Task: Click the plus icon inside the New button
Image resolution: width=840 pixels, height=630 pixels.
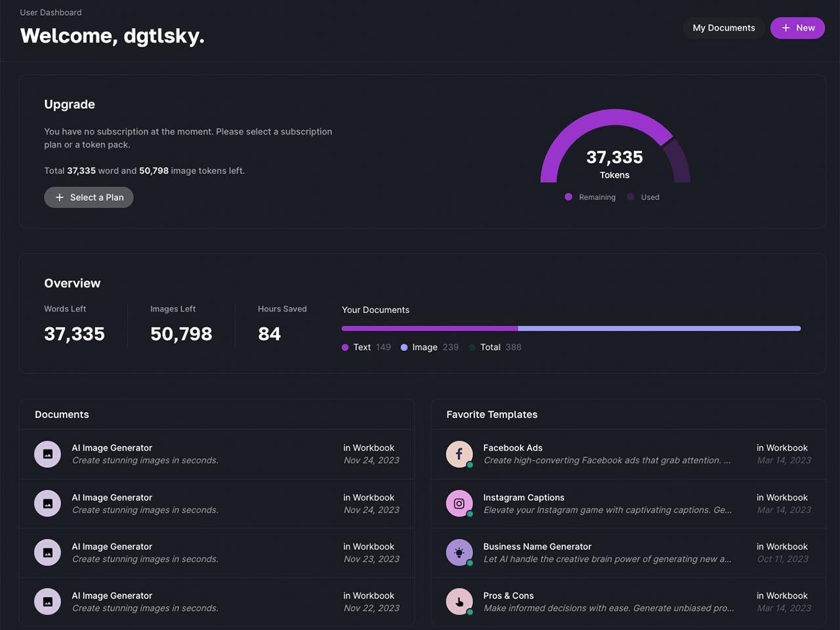Action: pos(785,28)
